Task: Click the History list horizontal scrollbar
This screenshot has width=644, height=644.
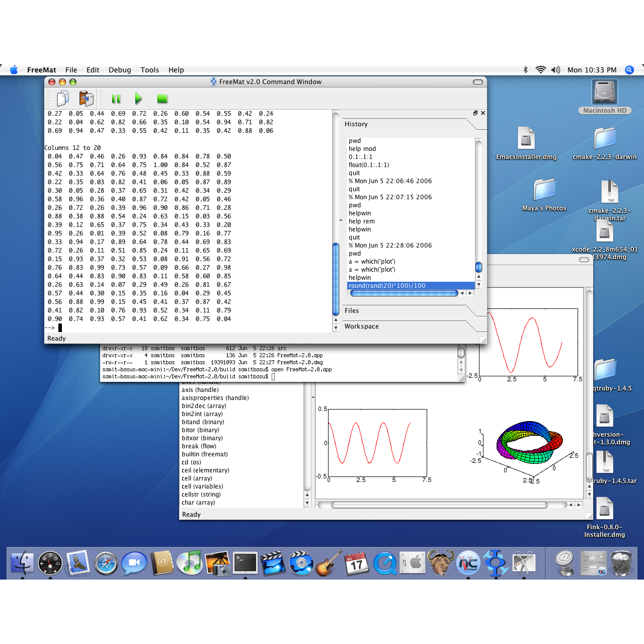Action: point(404,293)
